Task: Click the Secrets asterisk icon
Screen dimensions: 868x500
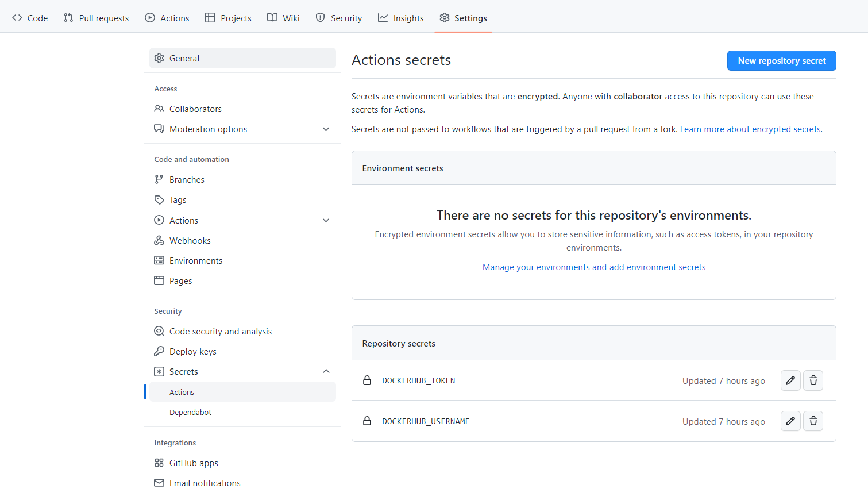Action: coord(159,371)
